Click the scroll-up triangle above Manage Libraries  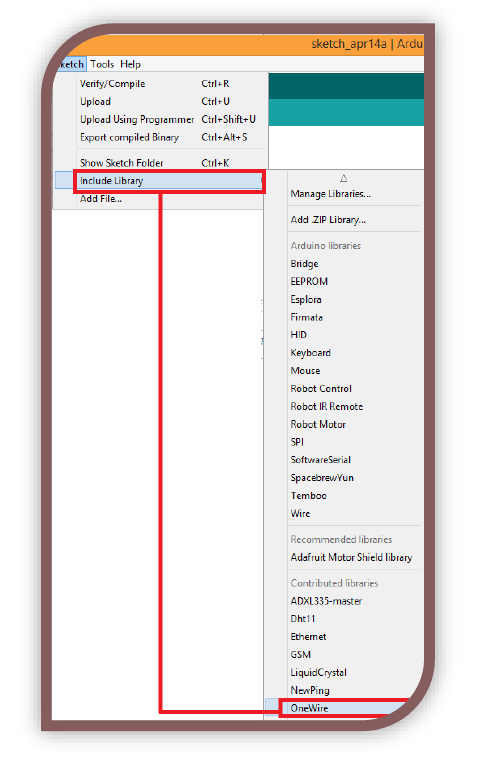point(343,178)
